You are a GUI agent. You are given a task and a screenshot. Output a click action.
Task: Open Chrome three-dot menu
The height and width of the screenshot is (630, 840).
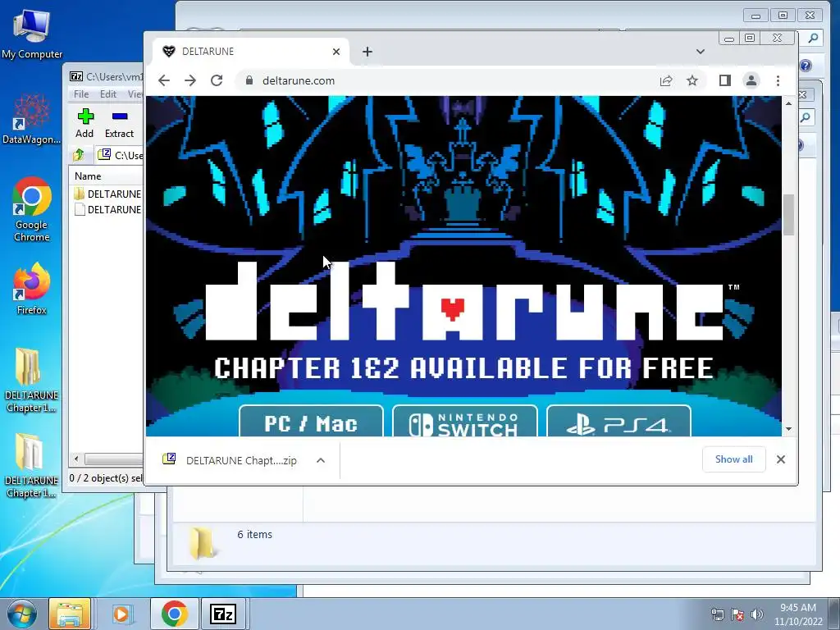(778, 80)
